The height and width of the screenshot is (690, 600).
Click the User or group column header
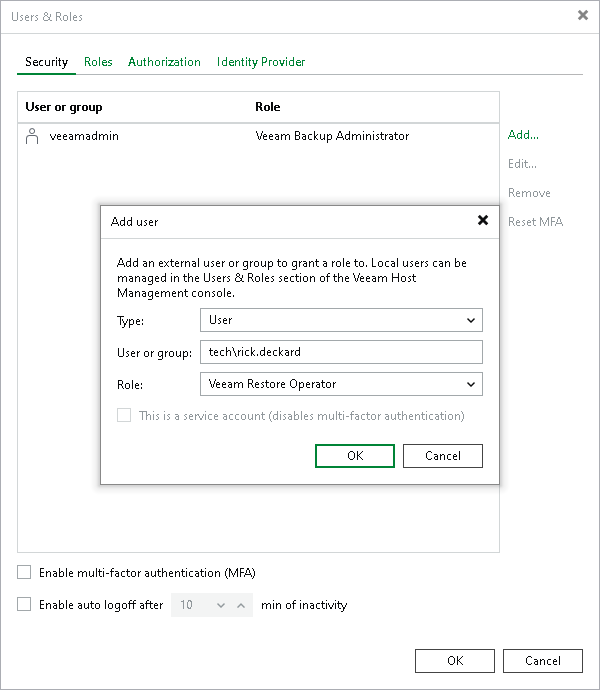point(64,107)
